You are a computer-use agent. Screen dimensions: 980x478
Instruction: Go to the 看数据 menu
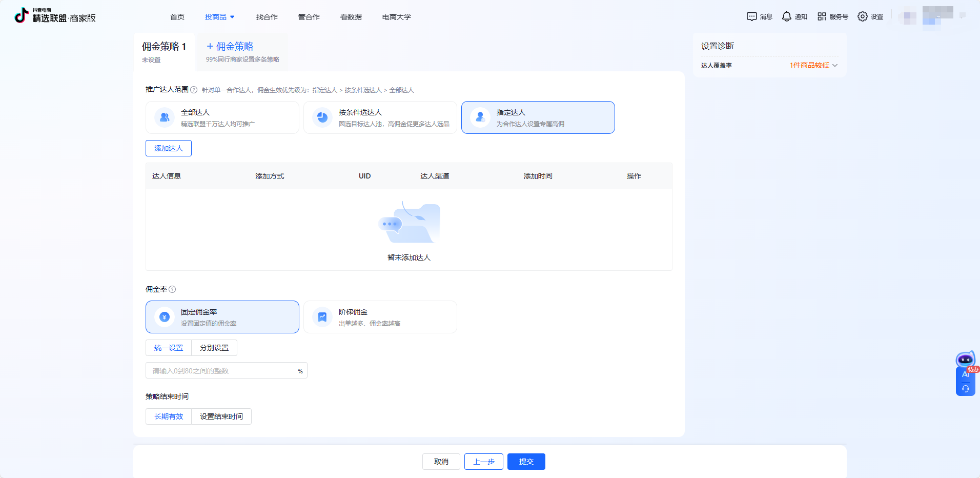351,17
